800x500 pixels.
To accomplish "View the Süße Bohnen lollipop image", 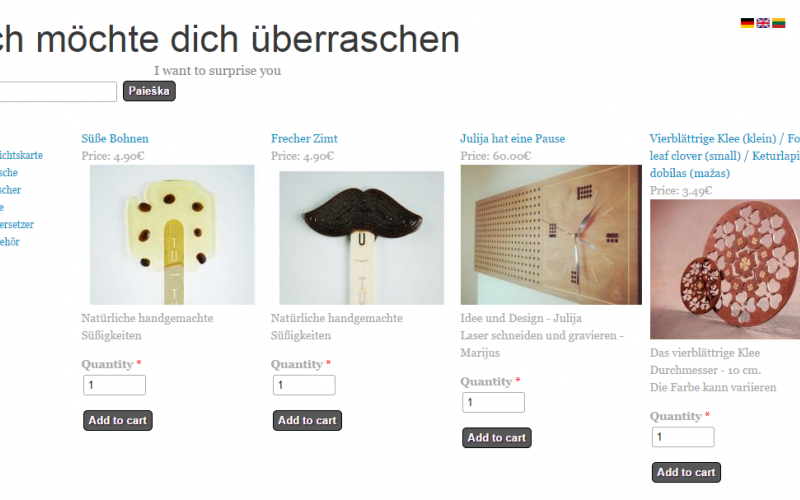I will (172, 235).
